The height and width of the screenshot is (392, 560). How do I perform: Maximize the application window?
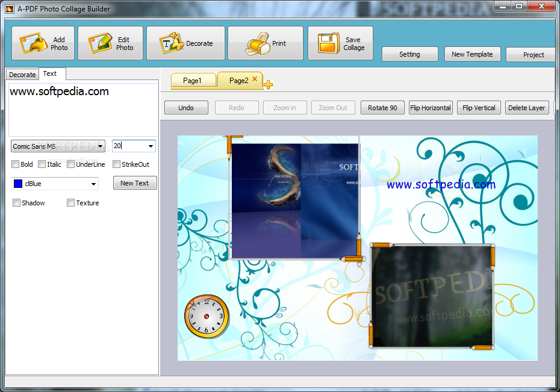pyautogui.click(x=519, y=7)
